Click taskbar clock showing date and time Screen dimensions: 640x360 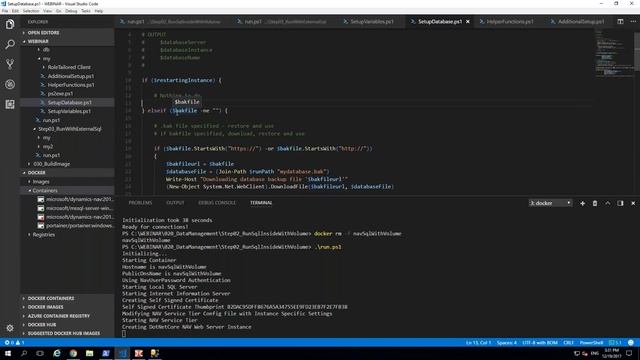(611, 353)
